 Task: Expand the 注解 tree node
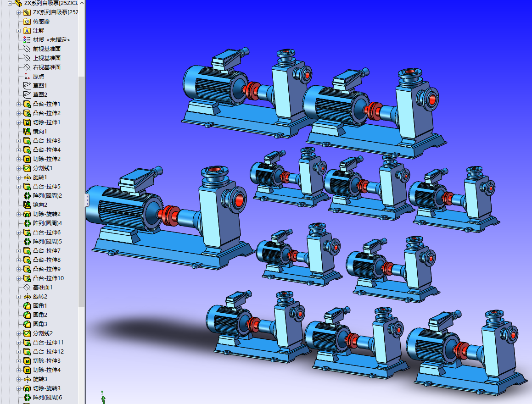click(x=19, y=31)
